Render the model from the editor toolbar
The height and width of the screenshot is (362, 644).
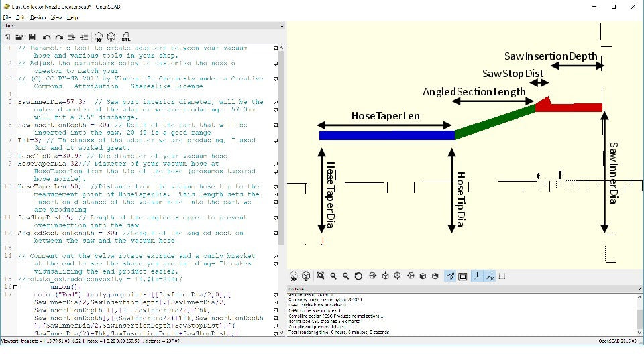pyautogui.click(x=111, y=37)
